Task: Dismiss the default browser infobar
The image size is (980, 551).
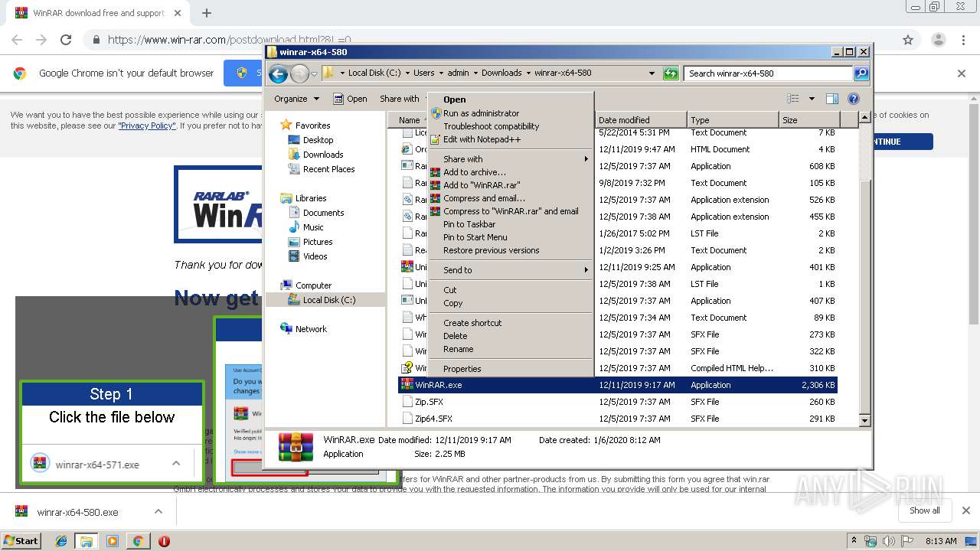Action: tap(962, 73)
